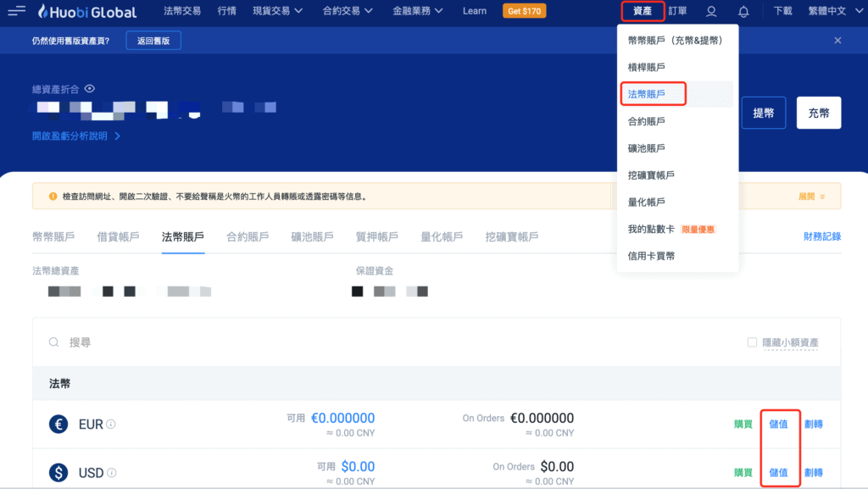Viewport: 868px width, 489px height.
Task: Click the 充幣 button
Action: [819, 113]
